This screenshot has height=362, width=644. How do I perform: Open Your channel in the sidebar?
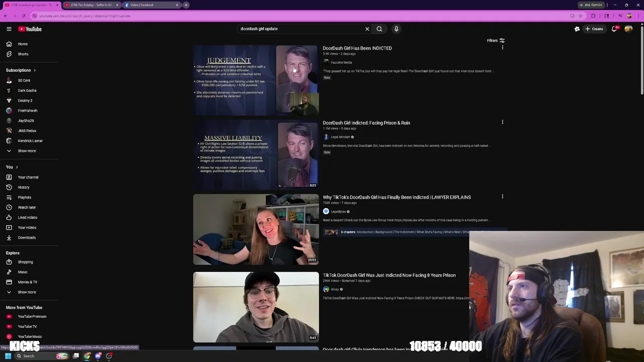tap(29, 177)
